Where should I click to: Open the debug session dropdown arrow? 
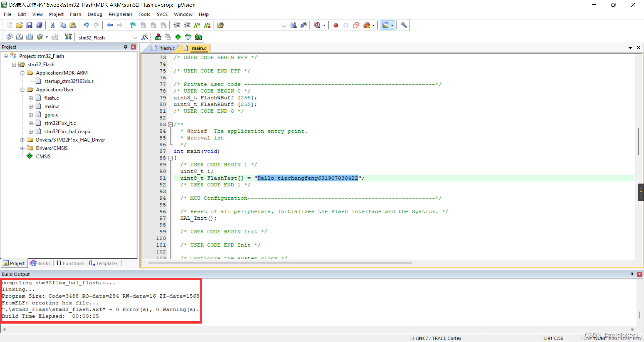click(324, 25)
